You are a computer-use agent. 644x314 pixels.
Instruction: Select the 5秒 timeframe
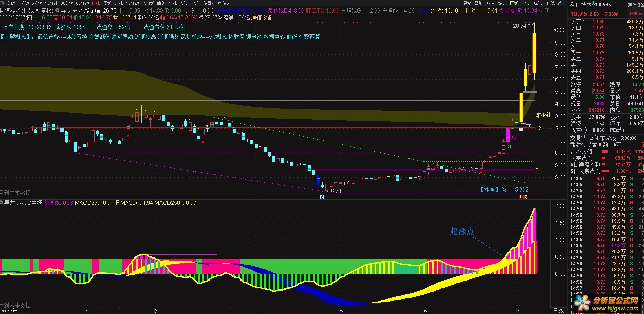(184, 3)
